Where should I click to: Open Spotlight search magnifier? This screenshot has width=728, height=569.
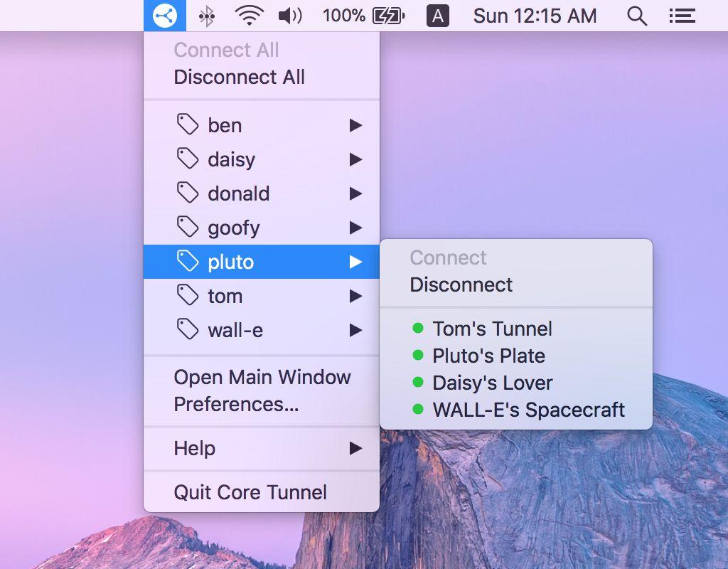(x=637, y=16)
